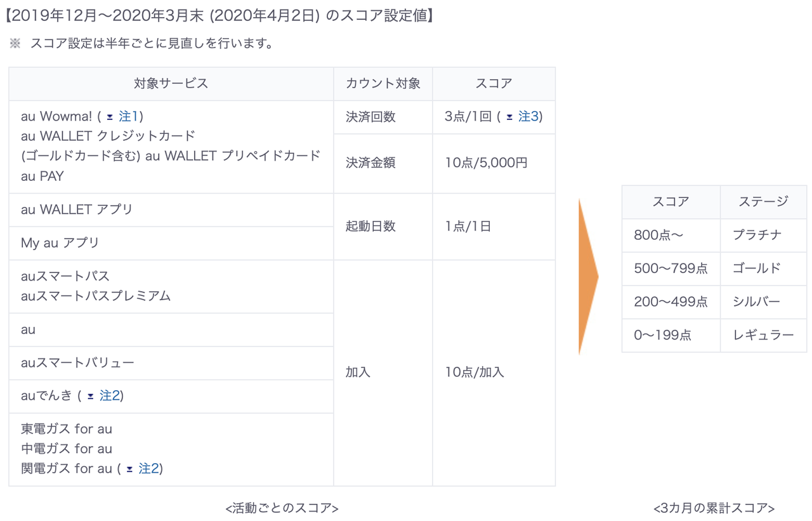Click the au Wowma! service name
Viewport: 812px width, 521px height.
coord(58,116)
